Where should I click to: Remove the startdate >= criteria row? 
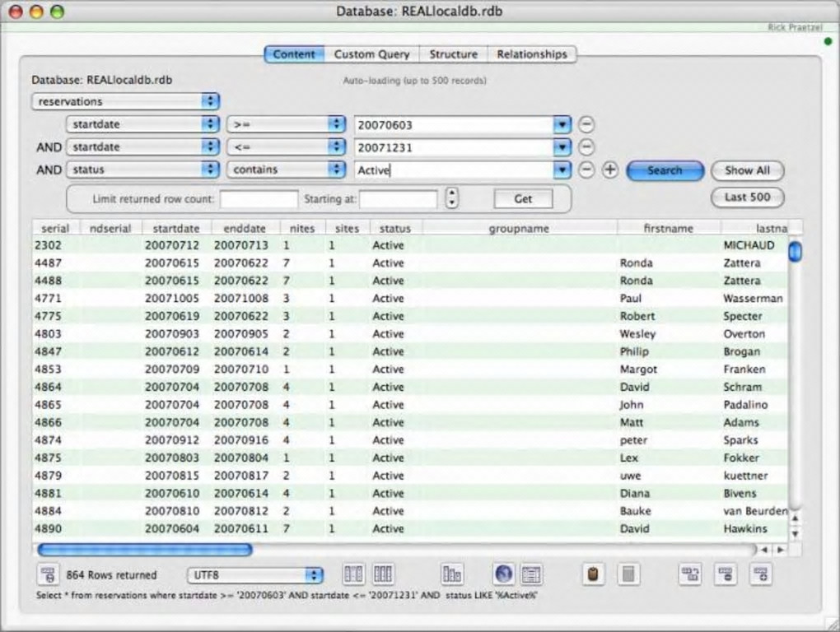(586, 125)
